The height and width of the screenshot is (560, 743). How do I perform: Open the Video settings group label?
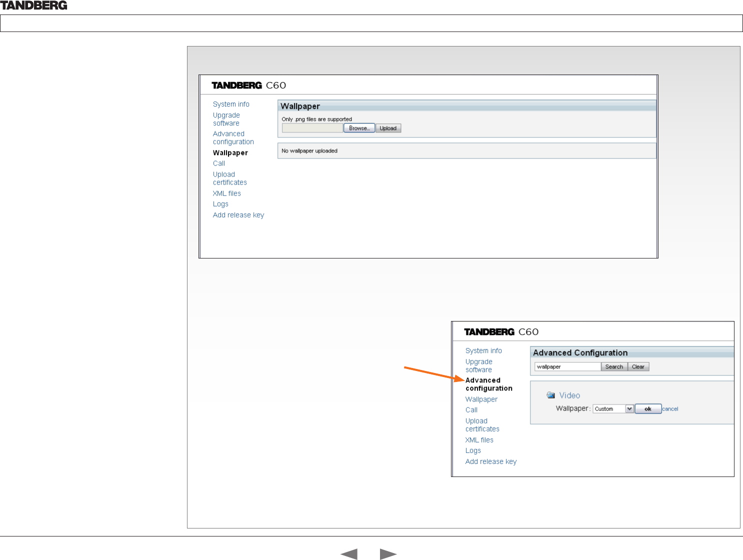[x=569, y=395]
